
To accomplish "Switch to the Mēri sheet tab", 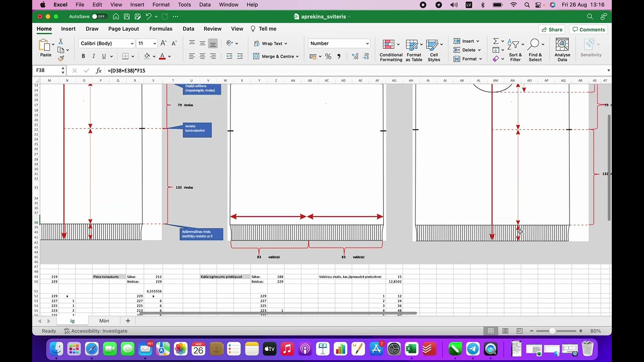I will pos(104,321).
